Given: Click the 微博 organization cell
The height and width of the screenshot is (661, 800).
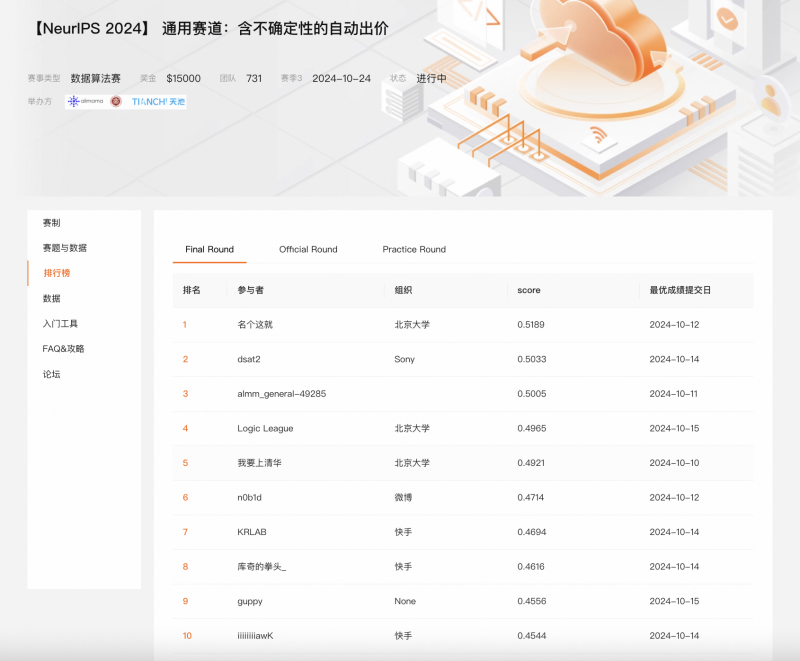Looking at the screenshot, I should coord(403,497).
